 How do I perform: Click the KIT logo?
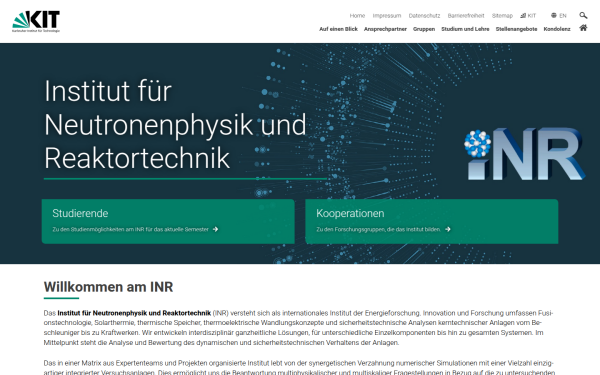click(x=36, y=21)
